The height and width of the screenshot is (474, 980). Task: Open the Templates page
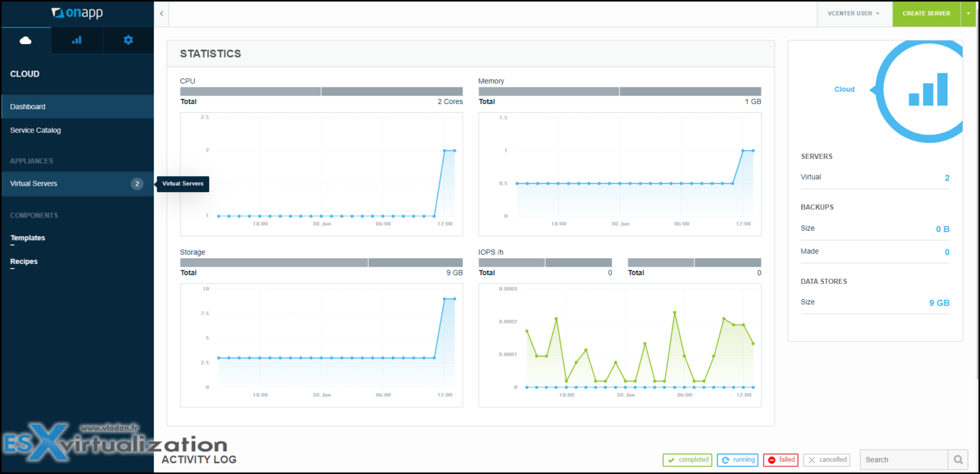pyautogui.click(x=27, y=237)
